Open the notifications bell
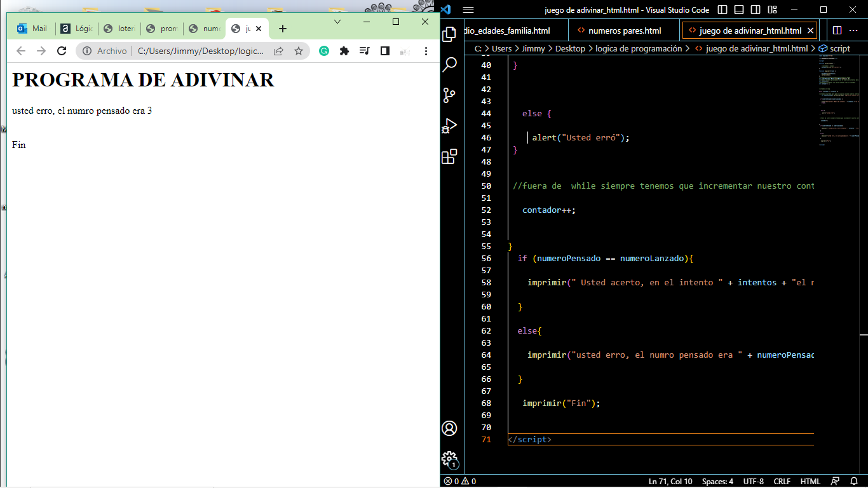Viewport: 868px width, 488px height. point(854,482)
